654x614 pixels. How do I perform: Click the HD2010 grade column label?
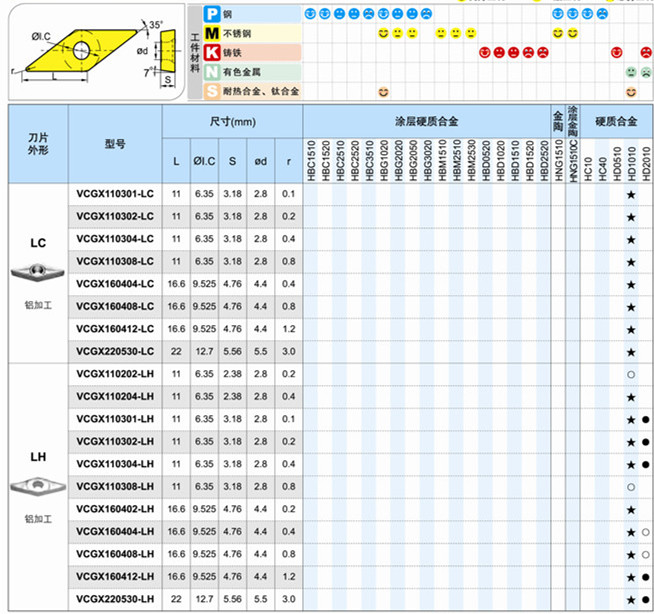pos(646,160)
